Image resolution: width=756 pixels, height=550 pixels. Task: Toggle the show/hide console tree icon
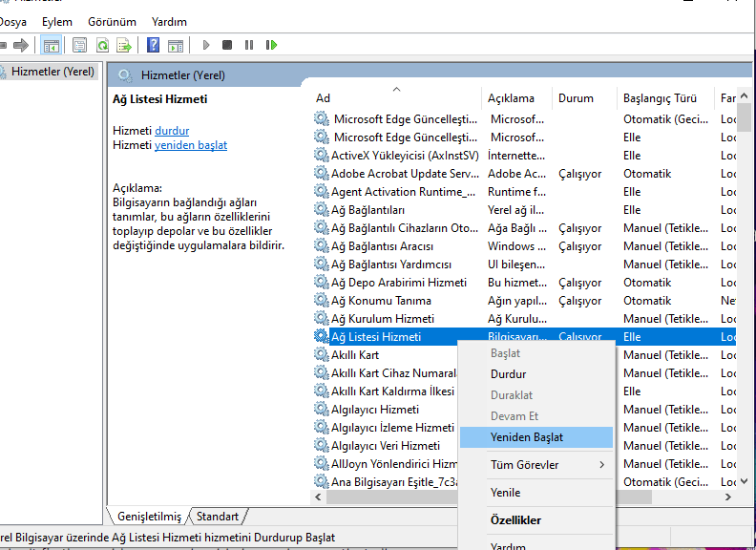coord(52,45)
